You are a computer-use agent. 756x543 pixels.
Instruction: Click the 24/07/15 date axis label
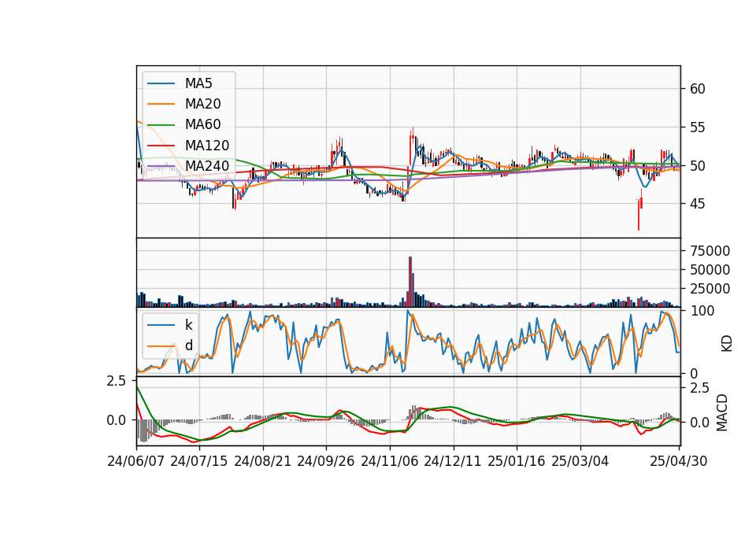(x=198, y=461)
